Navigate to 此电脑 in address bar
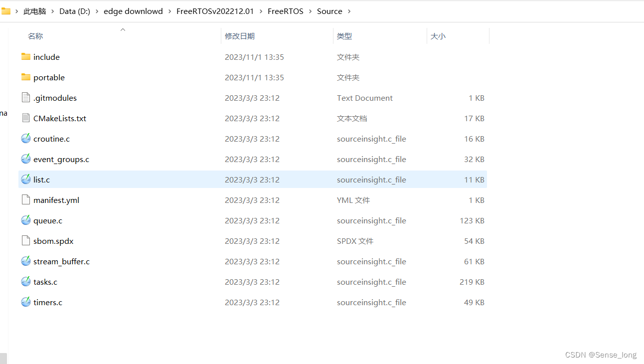The width and height of the screenshot is (644, 364). click(34, 11)
